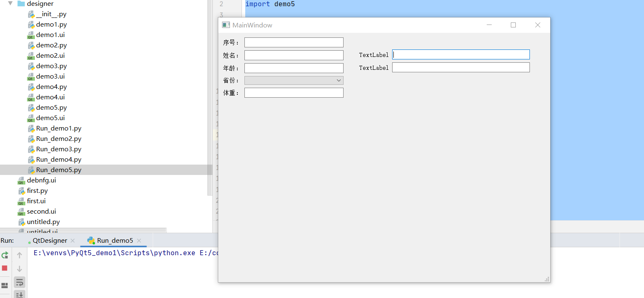
Task: Collapse the designer folder arrow
Action: pyautogui.click(x=10, y=3)
